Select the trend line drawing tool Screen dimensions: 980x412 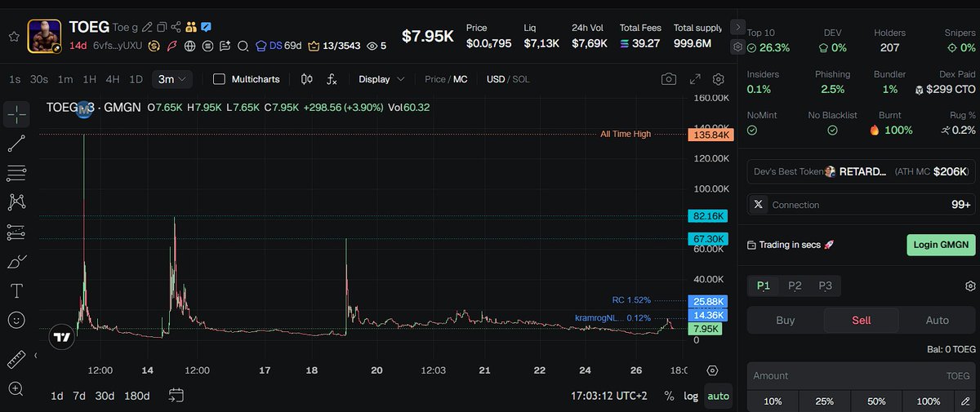[x=16, y=144]
